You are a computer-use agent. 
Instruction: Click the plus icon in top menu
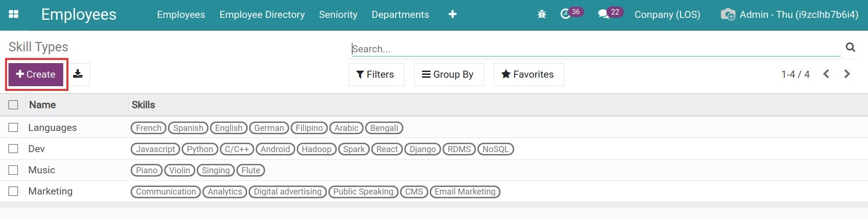pyautogui.click(x=452, y=15)
